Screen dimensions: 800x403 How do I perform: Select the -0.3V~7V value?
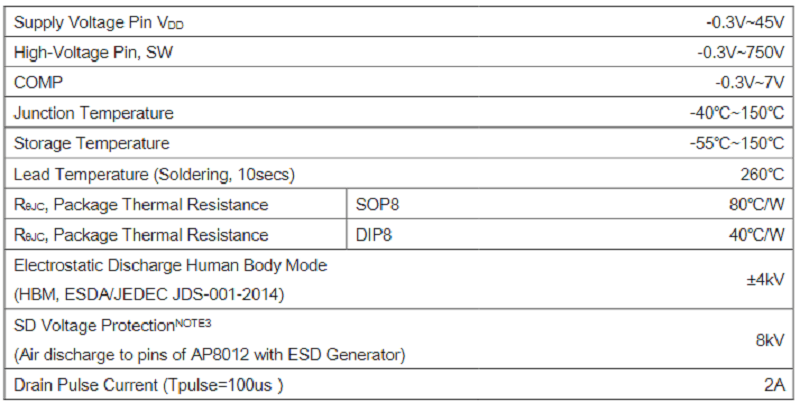[747, 81]
